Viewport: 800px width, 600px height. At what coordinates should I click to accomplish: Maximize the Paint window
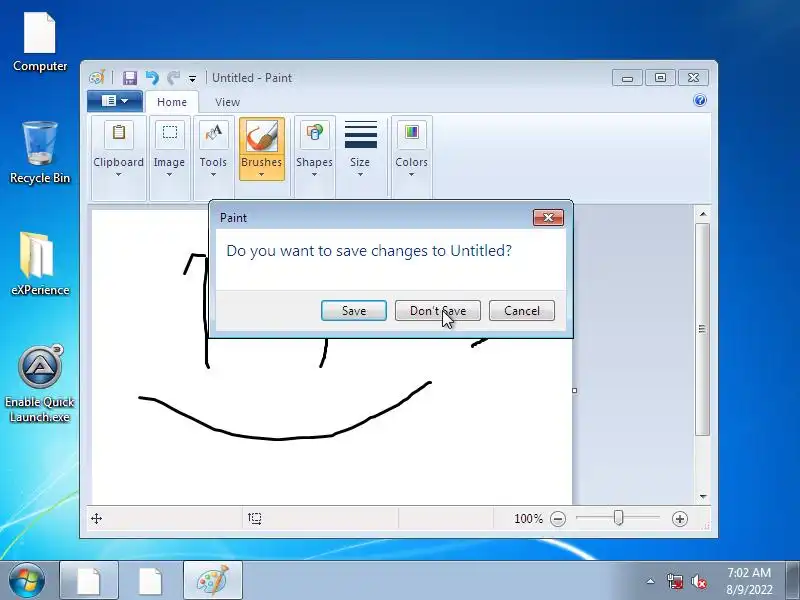pyautogui.click(x=660, y=78)
